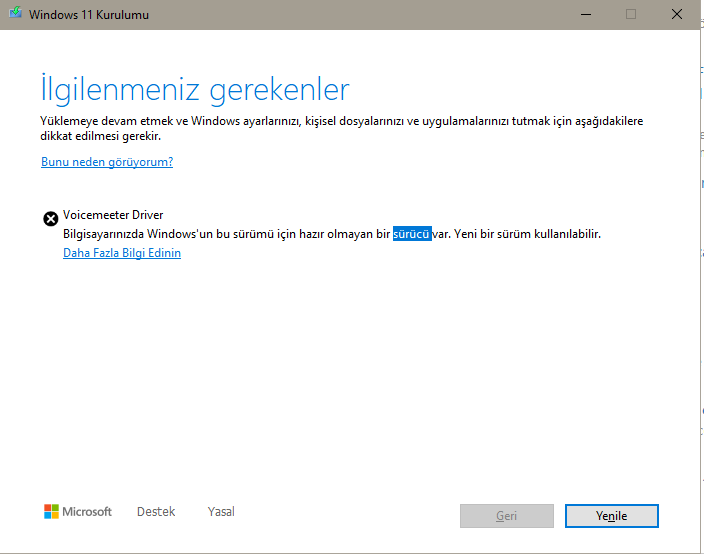Screen dimensions: 704x554
Task: Click 'Yeni bir sürüm kullanılabilir.' sentence
Action: (x=527, y=234)
